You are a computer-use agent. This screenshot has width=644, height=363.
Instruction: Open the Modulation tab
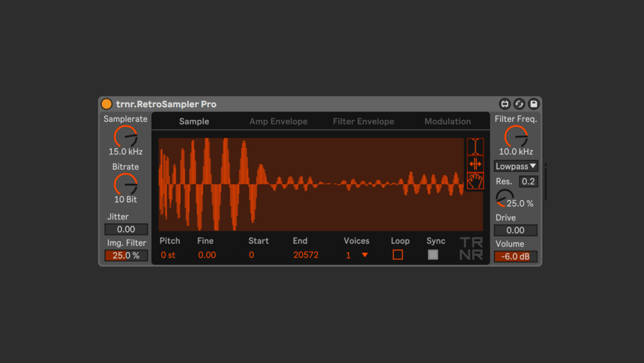pyautogui.click(x=447, y=121)
